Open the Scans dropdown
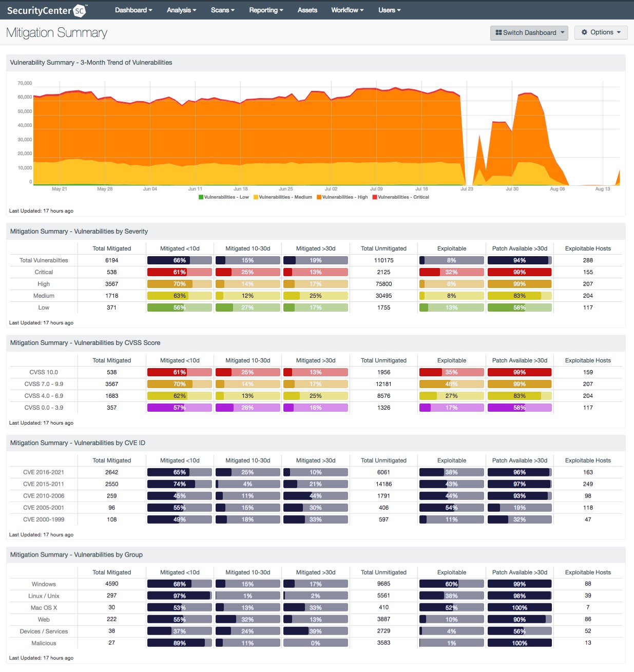This screenshot has width=634, height=672. (222, 10)
